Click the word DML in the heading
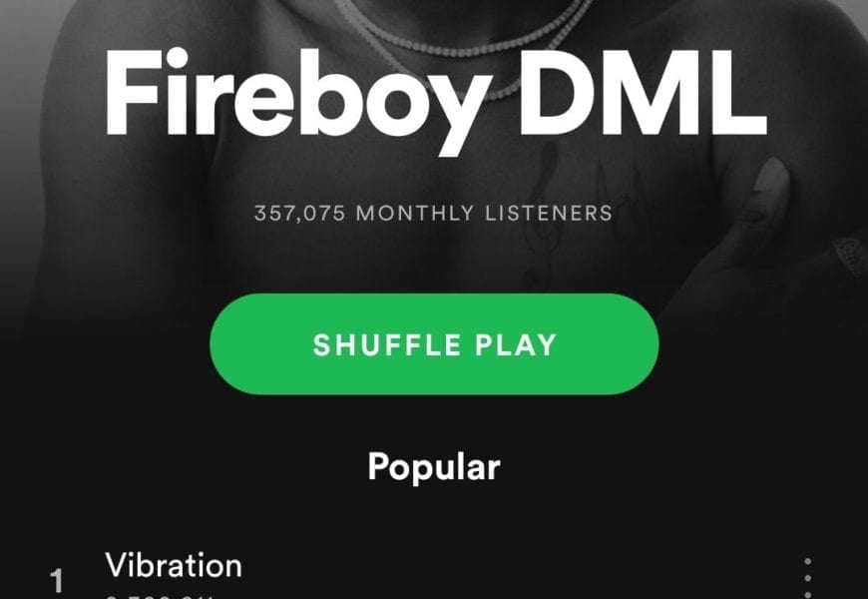868x599 pixels. click(643, 93)
